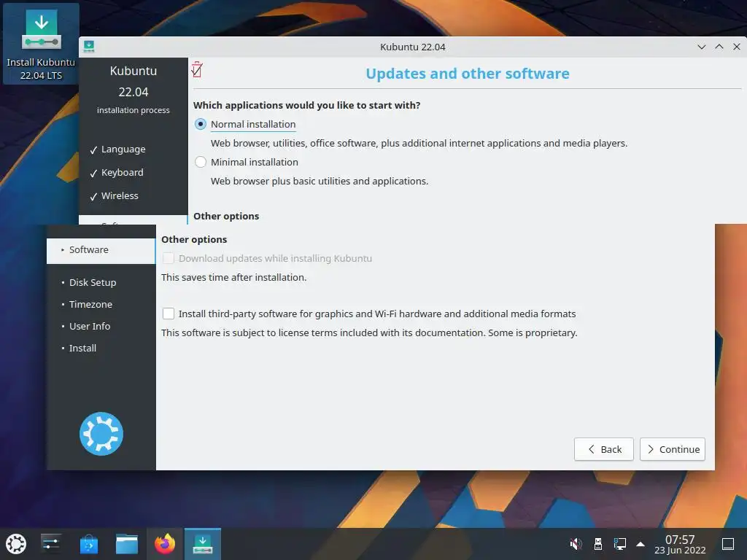This screenshot has width=747, height=560.
Task: Select the Wireless step in the sidebar
Action: click(120, 195)
